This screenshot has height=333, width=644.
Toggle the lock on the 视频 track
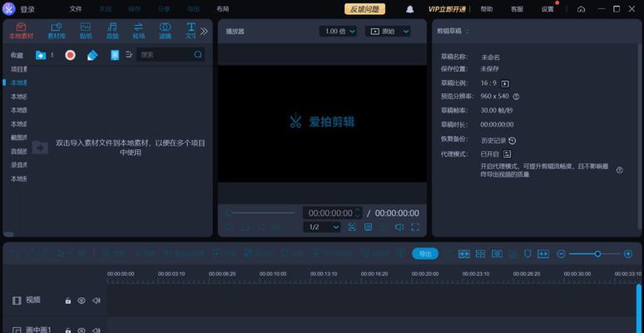coord(67,301)
